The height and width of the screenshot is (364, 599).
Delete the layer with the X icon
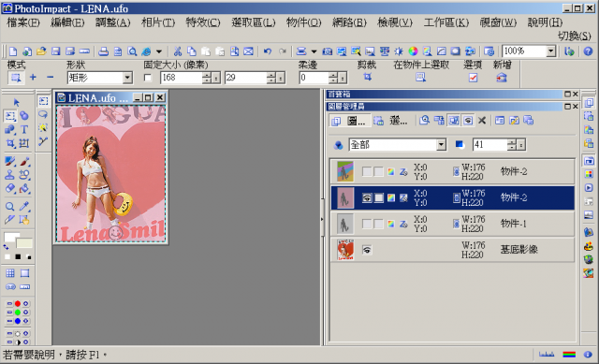482,121
